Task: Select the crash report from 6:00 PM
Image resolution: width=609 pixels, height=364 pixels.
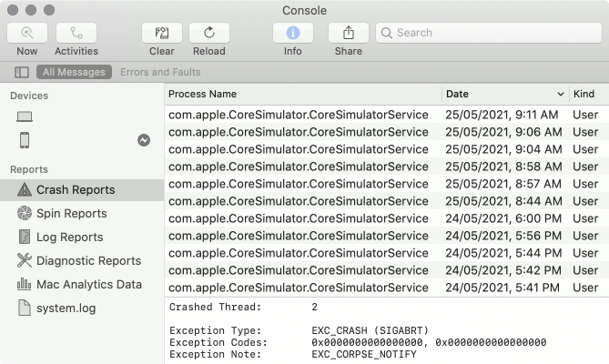Action: coord(387,218)
